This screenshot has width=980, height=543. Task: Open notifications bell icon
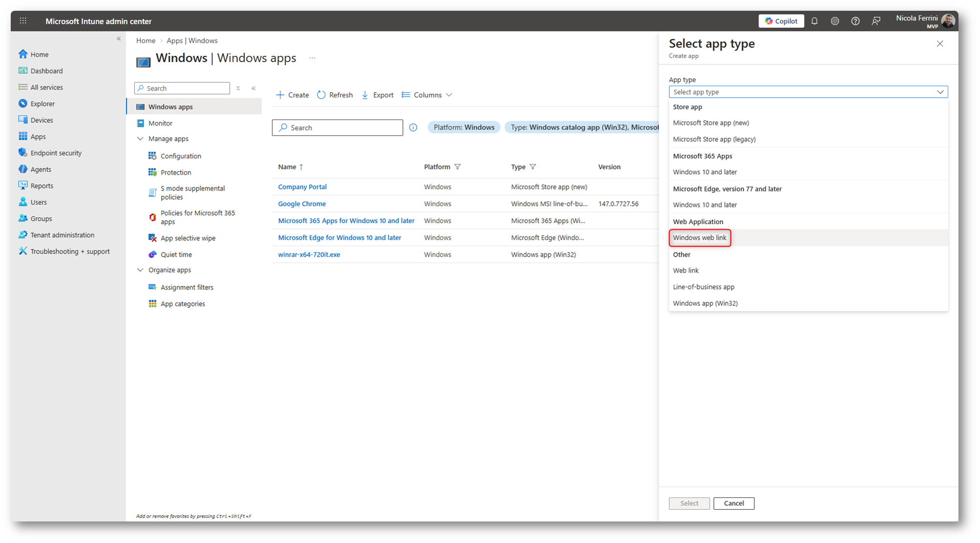814,21
